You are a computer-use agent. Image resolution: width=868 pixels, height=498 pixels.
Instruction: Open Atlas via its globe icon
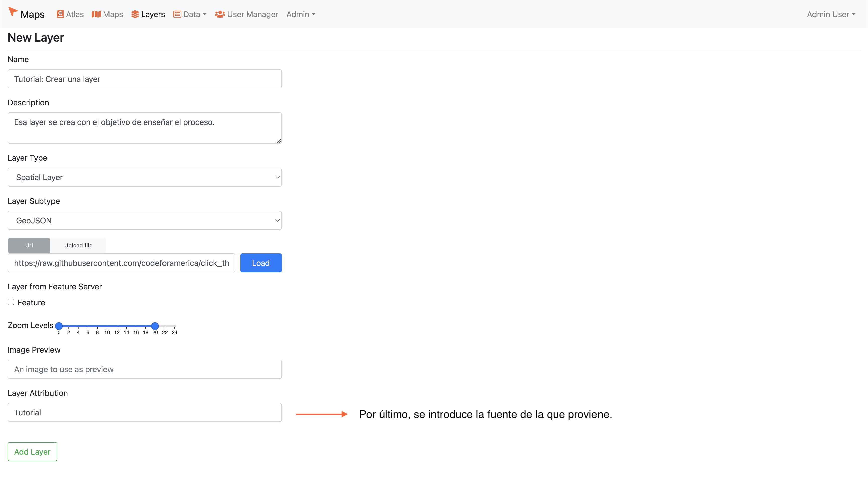click(60, 14)
